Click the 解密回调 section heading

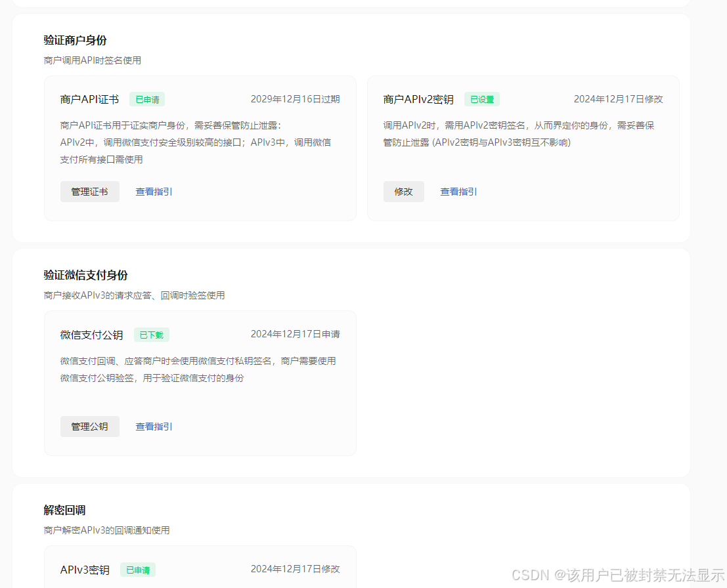point(64,510)
